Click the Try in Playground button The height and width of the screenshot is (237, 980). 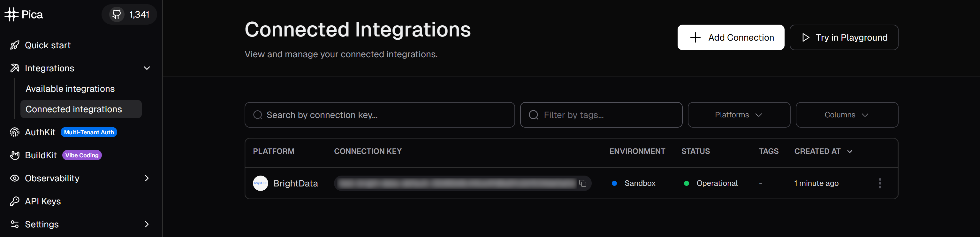pyautogui.click(x=844, y=37)
